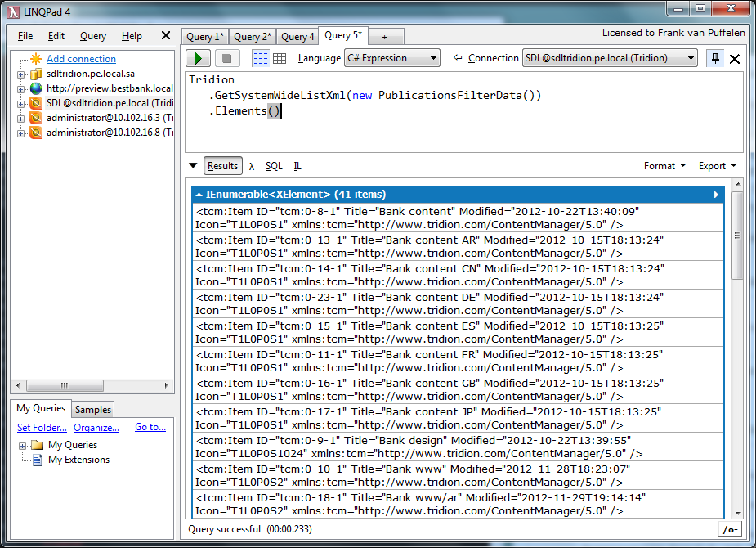Run the query with the green Execute button
Screen dimensions: 756x548
tap(199, 58)
